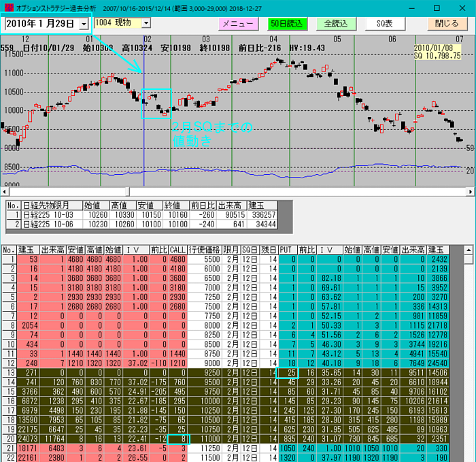
Task: Open the date picker dropdown arrow
Action: (84, 24)
